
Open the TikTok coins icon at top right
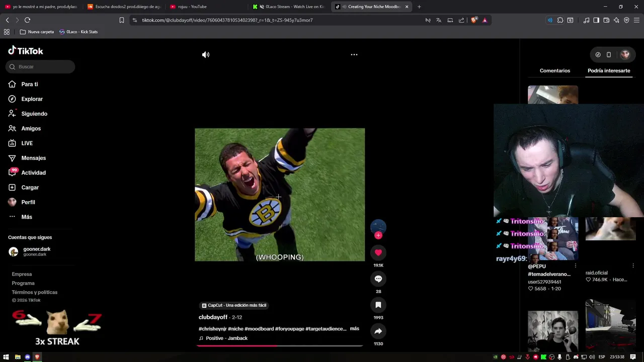[x=598, y=55]
